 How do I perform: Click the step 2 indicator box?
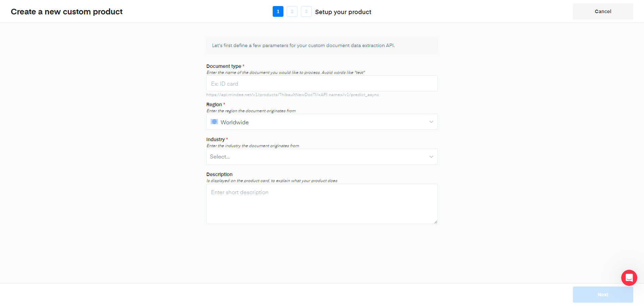coord(292,11)
